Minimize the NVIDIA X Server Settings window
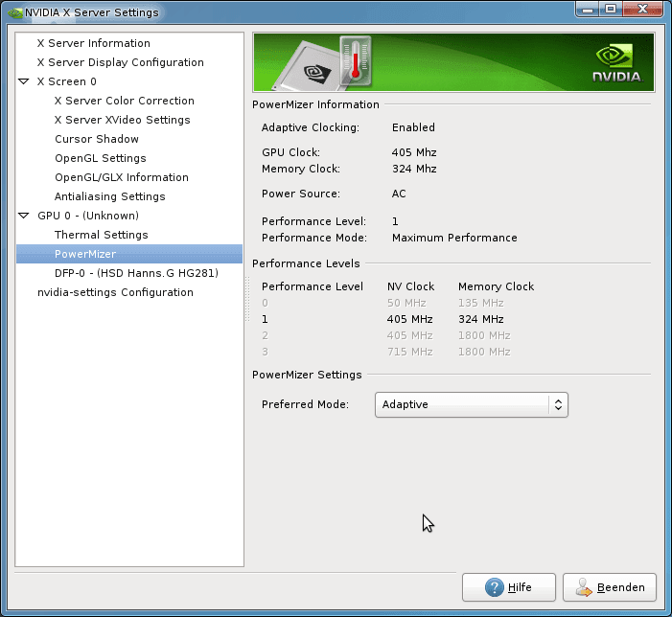672x617 pixels. click(588, 10)
